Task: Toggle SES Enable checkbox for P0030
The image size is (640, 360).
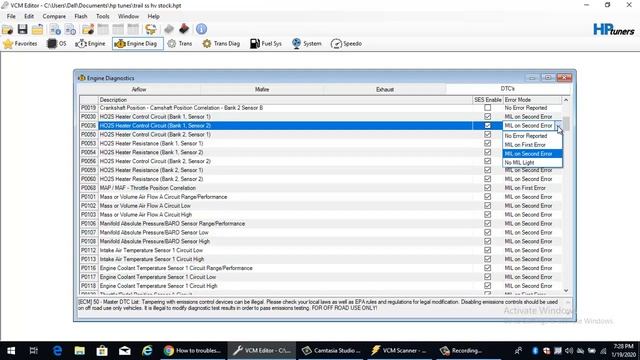Action: point(487,117)
